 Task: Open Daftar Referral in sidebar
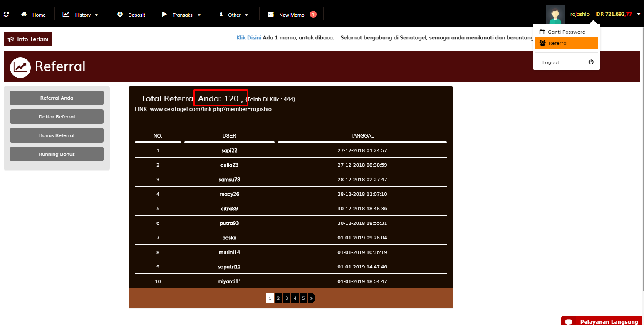57,117
